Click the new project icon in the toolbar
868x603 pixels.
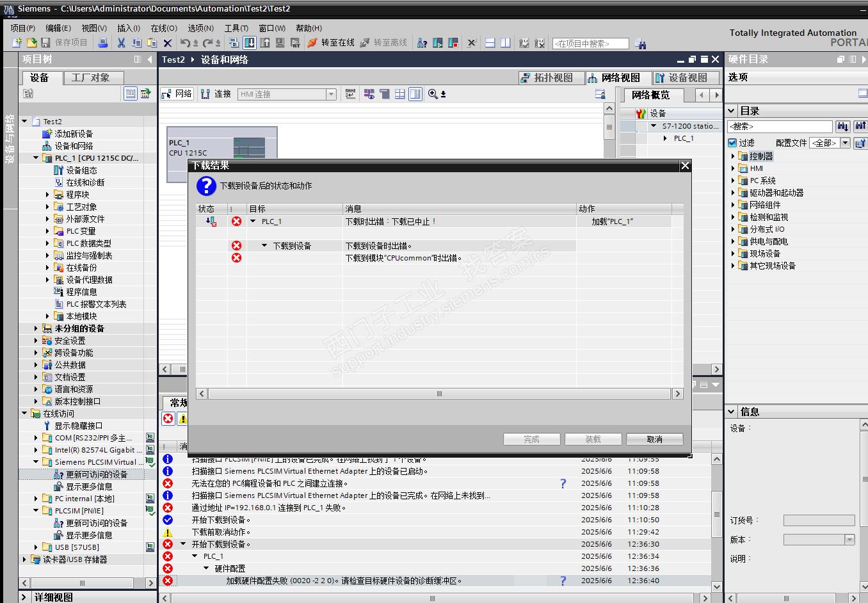click(17, 43)
